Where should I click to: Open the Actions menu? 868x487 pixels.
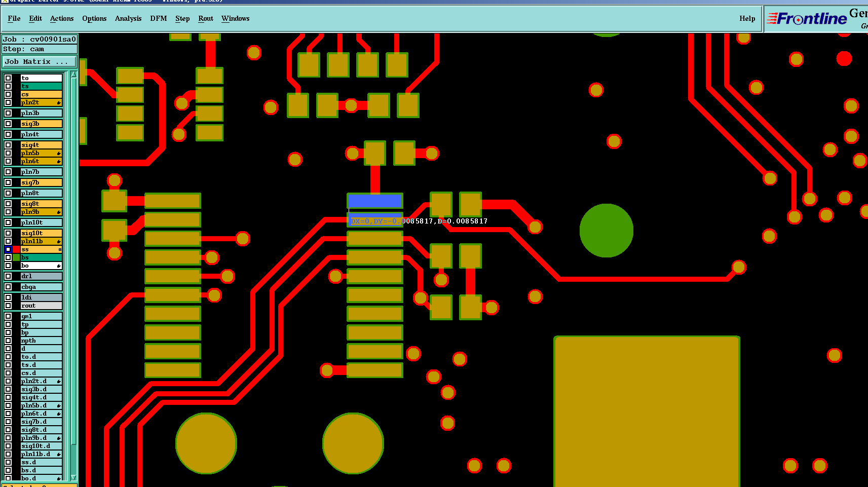[x=62, y=19]
